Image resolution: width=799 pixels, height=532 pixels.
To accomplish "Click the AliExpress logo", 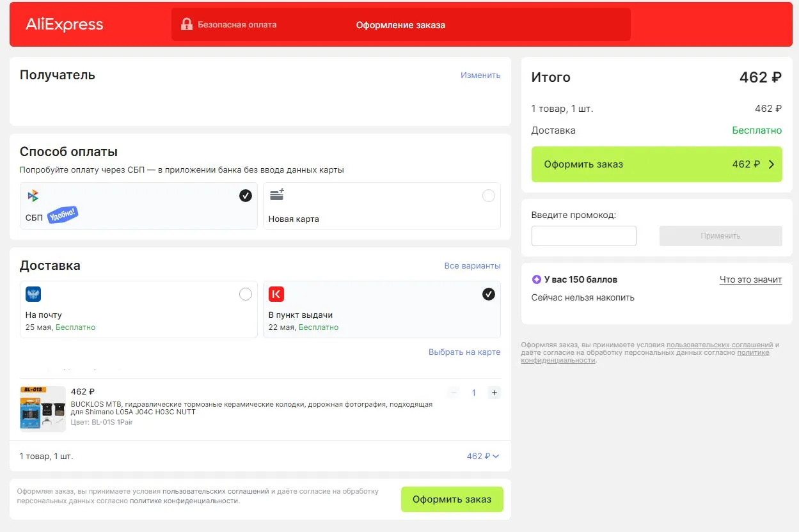I will (x=64, y=25).
